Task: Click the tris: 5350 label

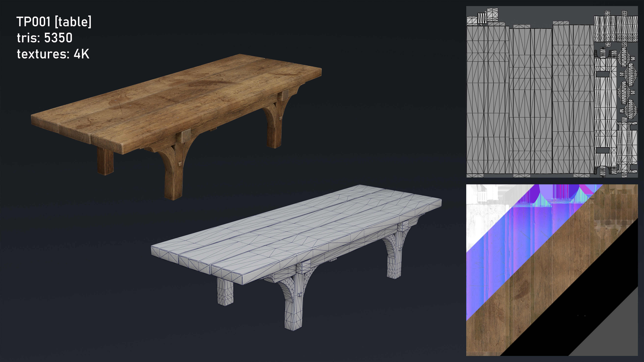Action: pos(44,38)
